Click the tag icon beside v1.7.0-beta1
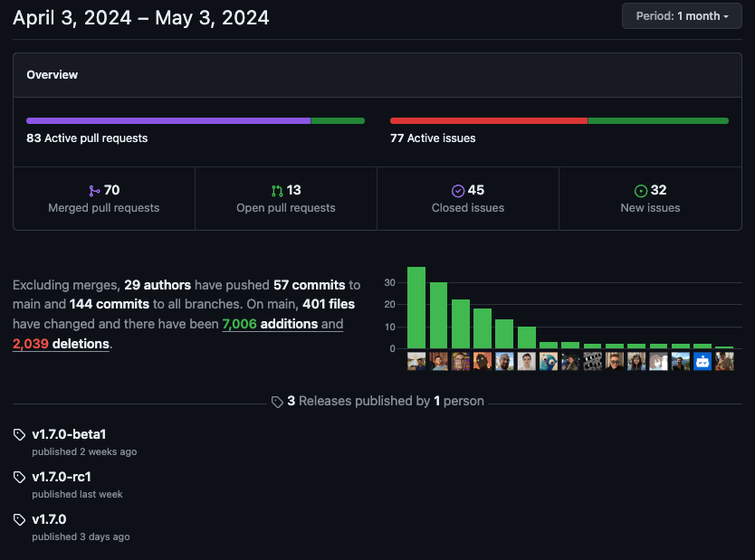The height and width of the screenshot is (560, 755). [19, 434]
